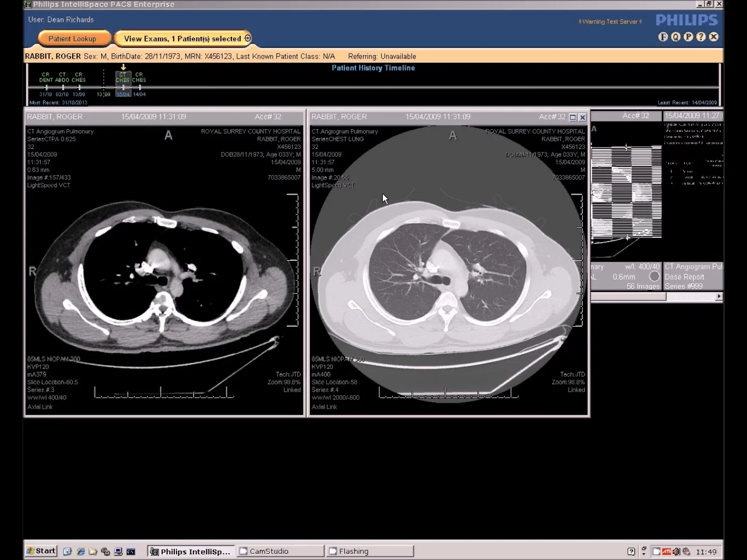Click the CTPA 0.625 axial image viewport
The height and width of the screenshot is (560, 747).
(x=164, y=270)
